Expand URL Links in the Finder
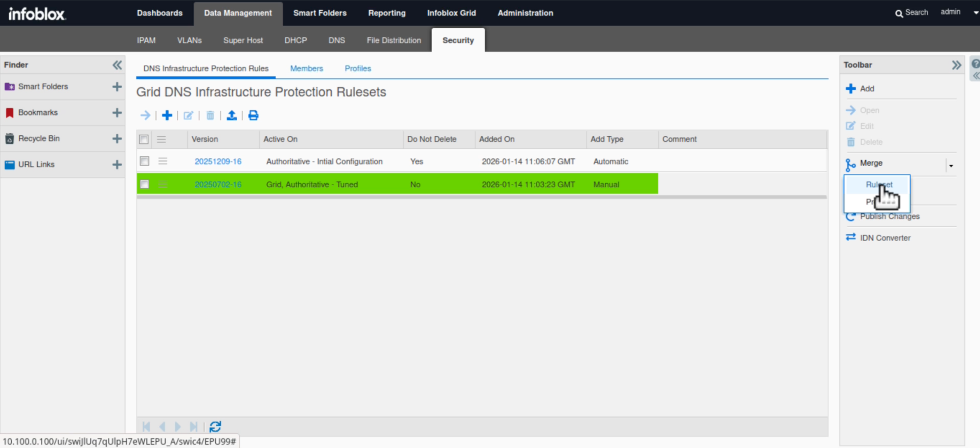The image size is (980, 448). tap(36, 165)
